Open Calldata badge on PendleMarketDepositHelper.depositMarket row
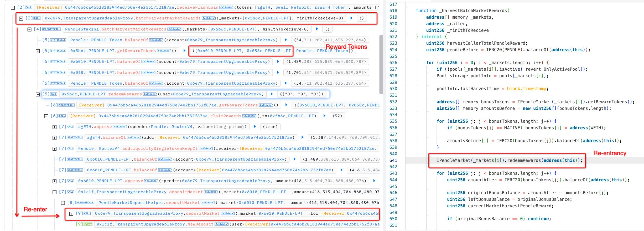This screenshot has height=231, width=644. (208, 203)
